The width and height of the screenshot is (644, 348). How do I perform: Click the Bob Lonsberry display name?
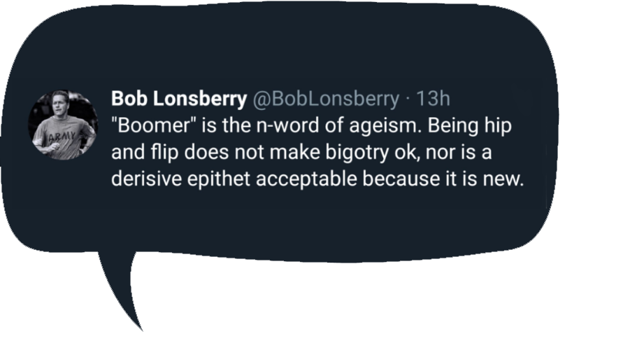(179, 99)
